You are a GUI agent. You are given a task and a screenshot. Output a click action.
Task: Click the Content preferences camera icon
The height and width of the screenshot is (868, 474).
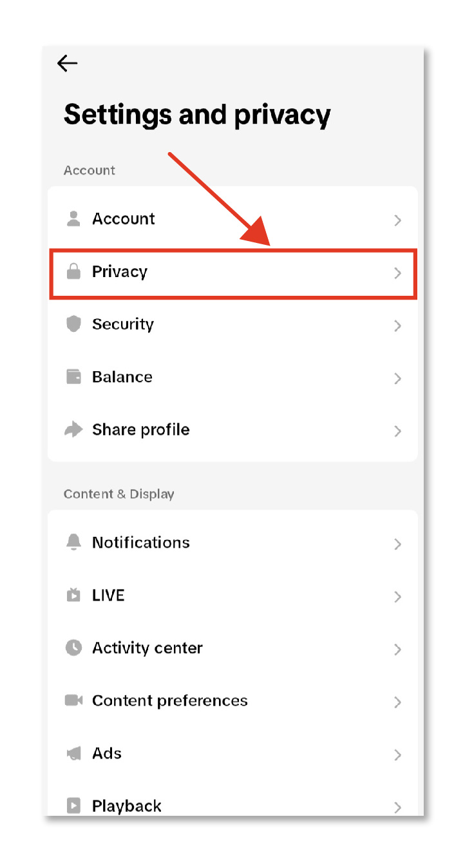point(74,700)
